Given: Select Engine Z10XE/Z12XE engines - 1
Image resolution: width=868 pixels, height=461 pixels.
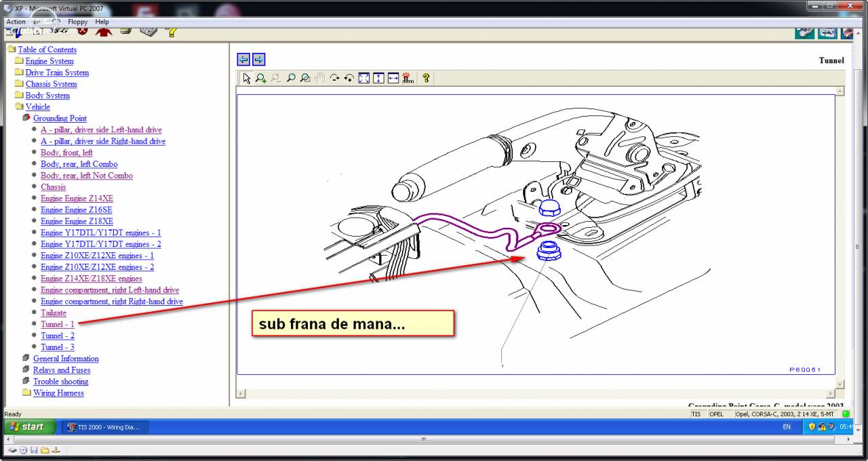Looking at the screenshot, I should tap(97, 256).
